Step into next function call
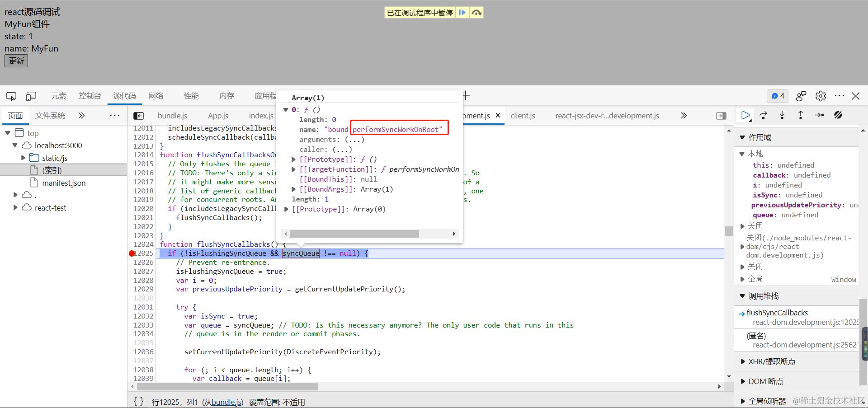The image size is (868, 408). pyautogui.click(x=782, y=115)
